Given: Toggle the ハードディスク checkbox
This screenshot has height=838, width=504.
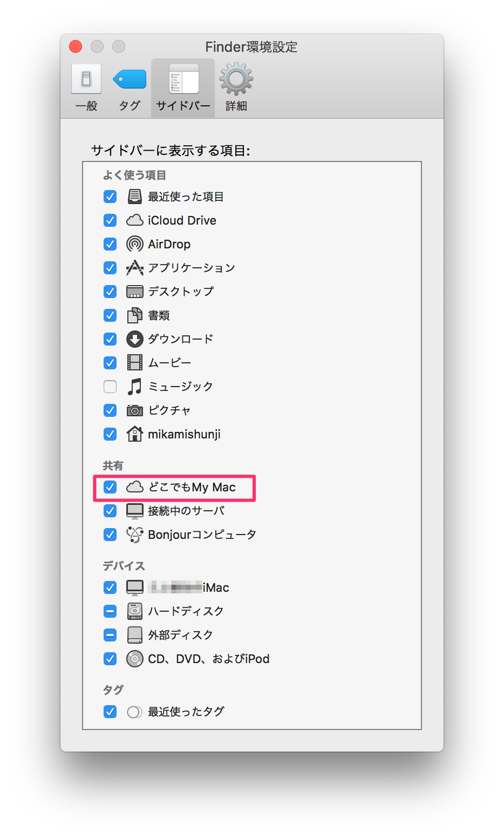Looking at the screenshot, I should point(110,611).
